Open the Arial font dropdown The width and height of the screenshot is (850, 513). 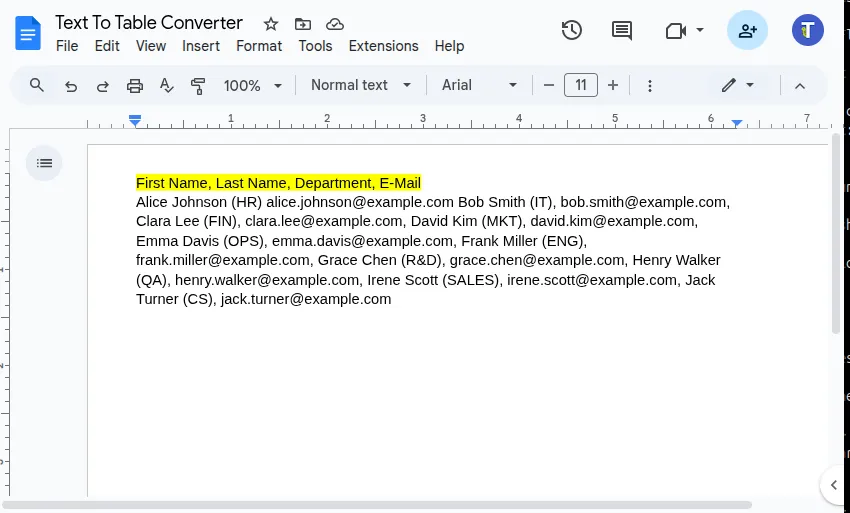pyautogui.click(x=479, y=85)
